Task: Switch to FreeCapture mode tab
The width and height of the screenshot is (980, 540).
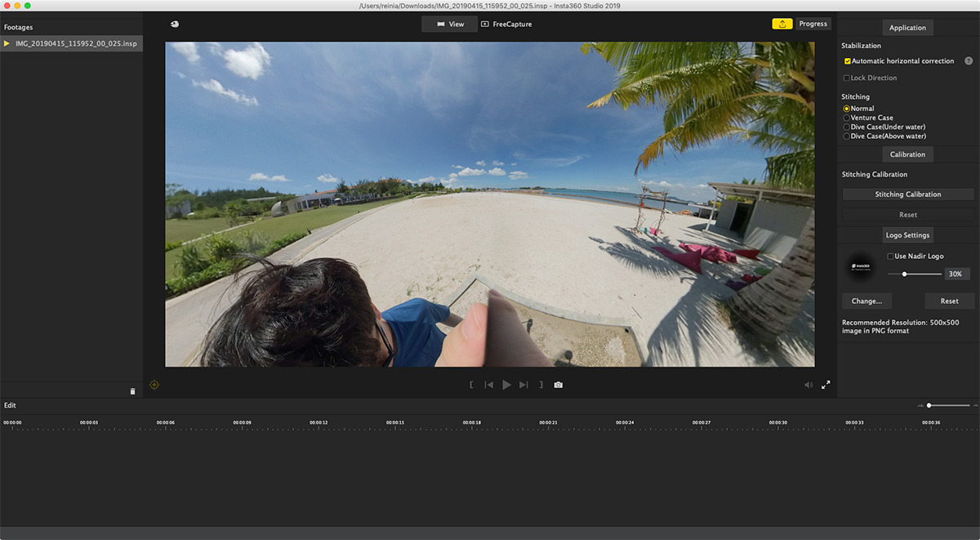Action: [x=507, y=25]
